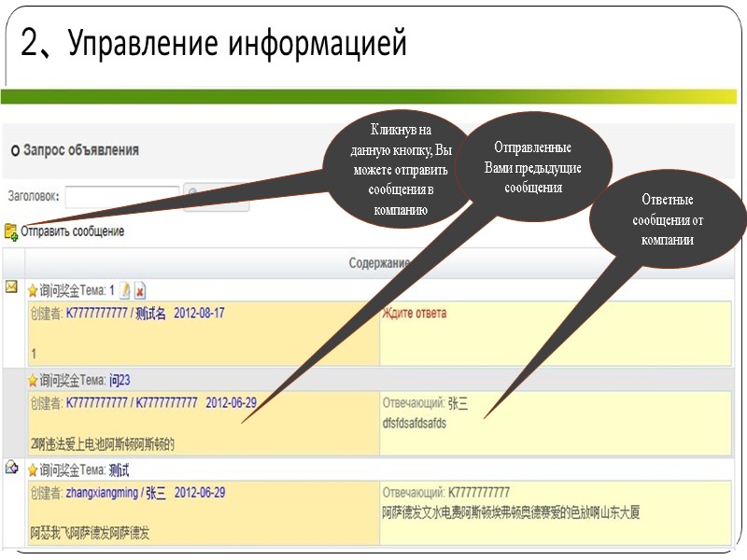Click the closed envelope icon on first message

(x=9, y=287)
